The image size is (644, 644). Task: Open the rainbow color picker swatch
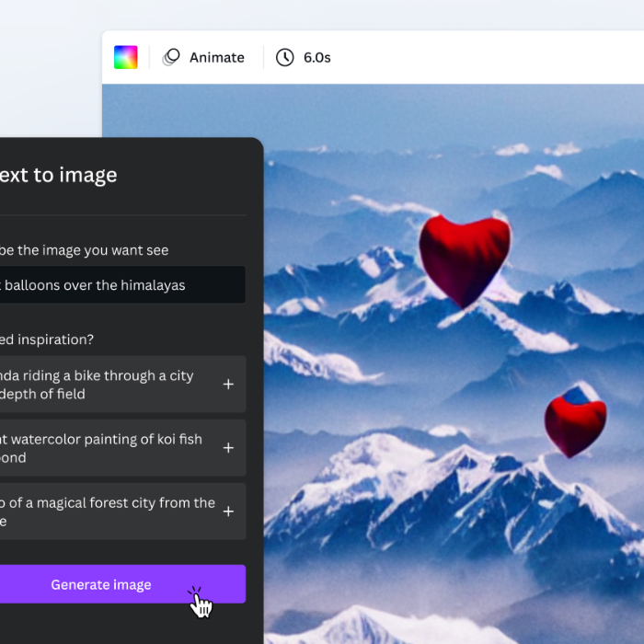tap(125, 57)
